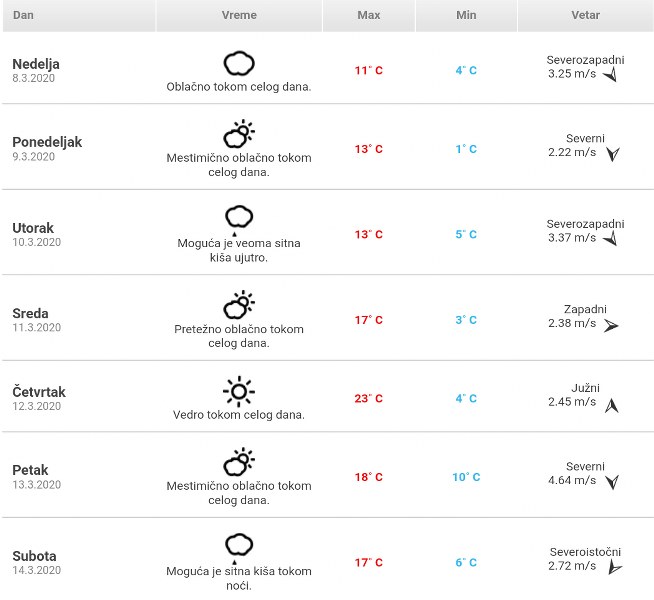Image resolution: width=654 pixels, height=600 pixels.
Task: Click the Dan column header
Action: coord(23,15)
